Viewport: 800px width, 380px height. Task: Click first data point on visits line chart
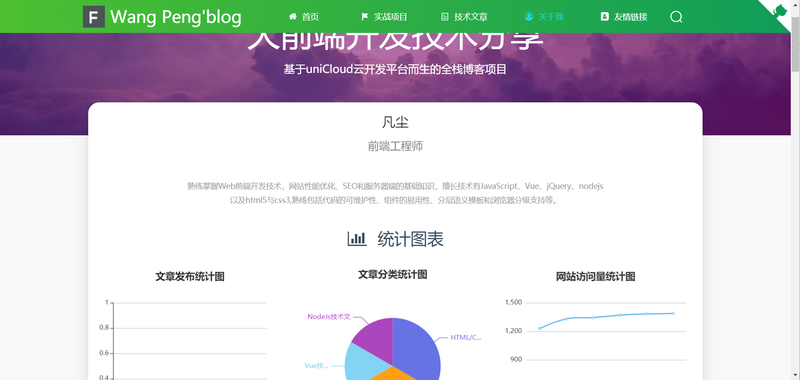(x=540, y=328)
